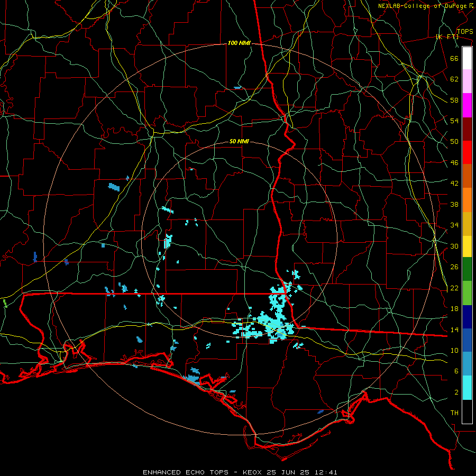
Task: Click the 66 value on the legend
Action: coord(454,58)
